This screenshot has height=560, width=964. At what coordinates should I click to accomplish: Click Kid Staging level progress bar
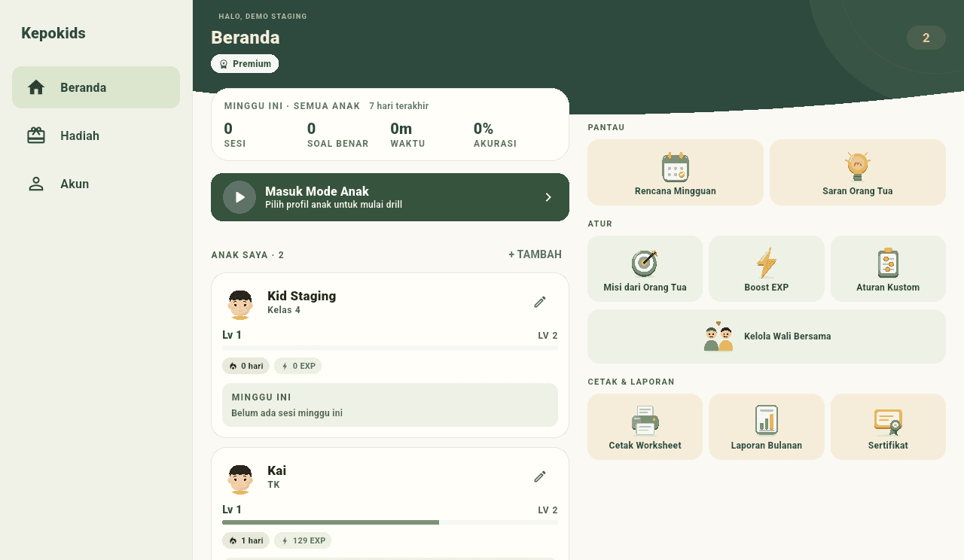pos(390,348)
